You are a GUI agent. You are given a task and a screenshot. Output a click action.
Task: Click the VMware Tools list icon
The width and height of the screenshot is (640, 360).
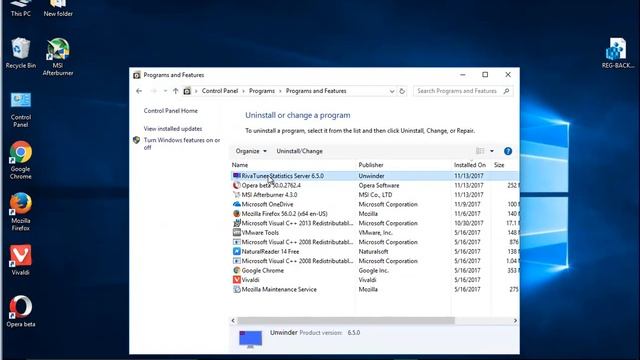click(236, 233)
